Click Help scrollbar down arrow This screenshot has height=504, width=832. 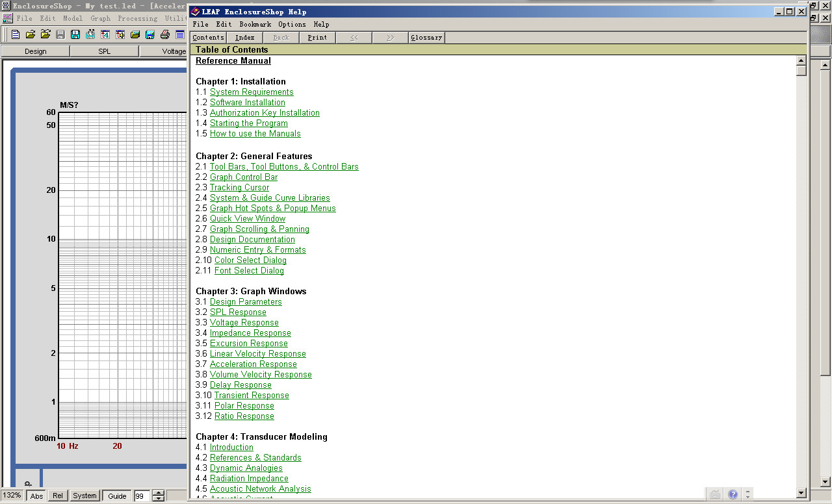point(801,494)
